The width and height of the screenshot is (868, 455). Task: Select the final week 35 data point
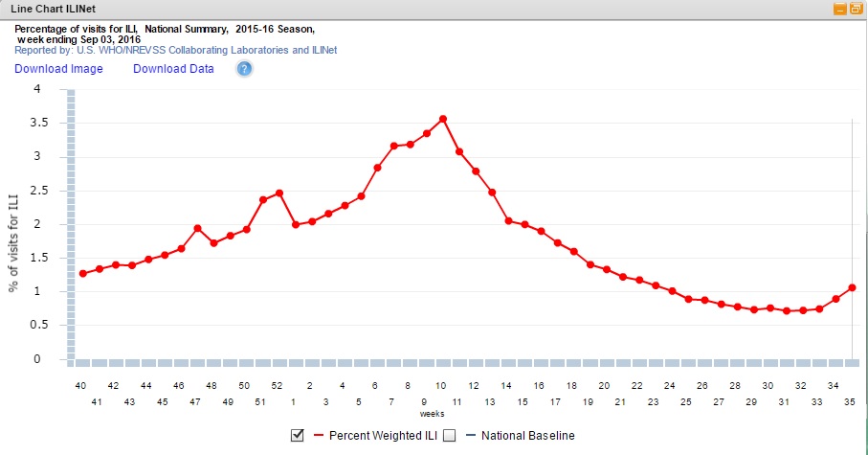tap(852, 287)
